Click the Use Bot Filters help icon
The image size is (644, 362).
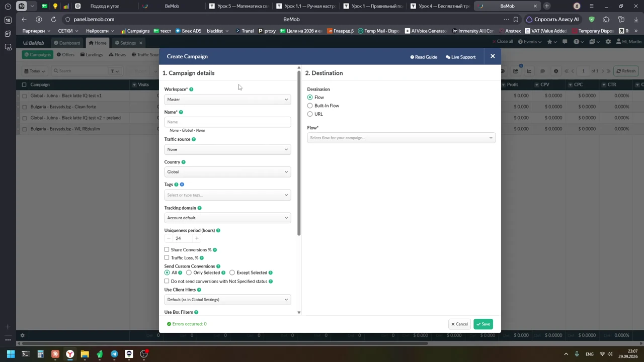[x=196, y=312]
